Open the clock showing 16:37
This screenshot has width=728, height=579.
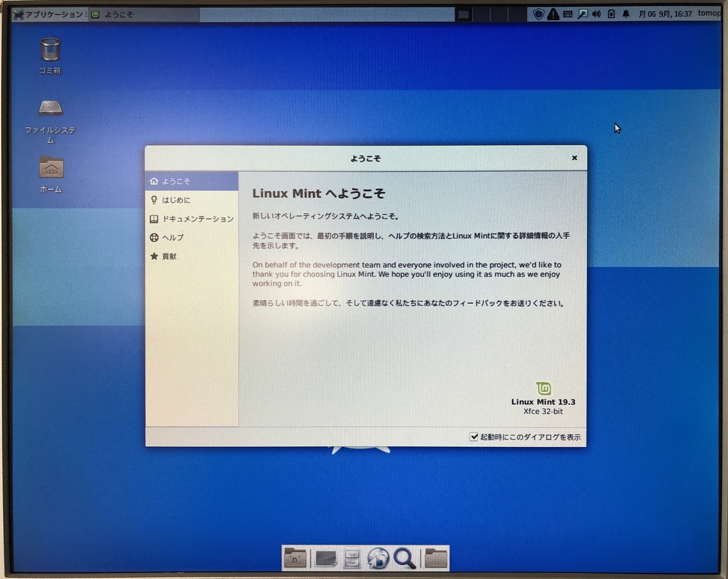(x=665, y=13)
